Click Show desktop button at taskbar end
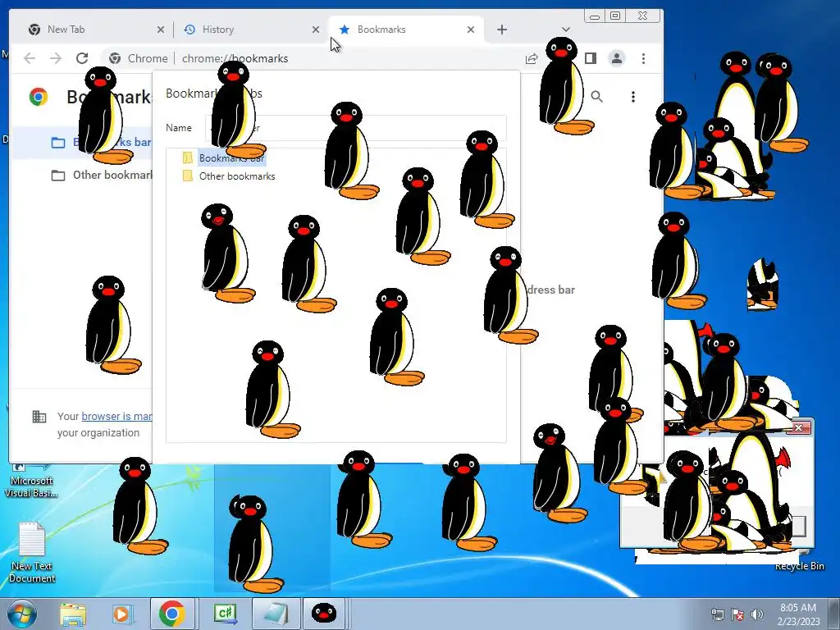Screen dimensions: 840x630 (834, 614)
